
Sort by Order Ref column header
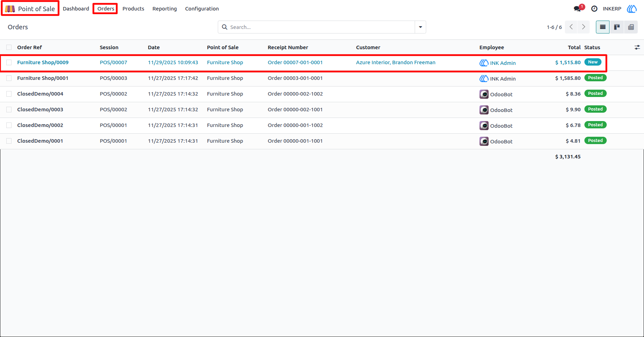pos(30,47)
